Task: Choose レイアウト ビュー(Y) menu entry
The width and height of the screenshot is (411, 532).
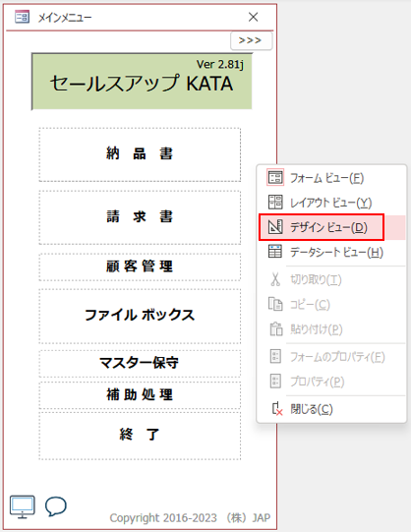Action: [331, 203]
